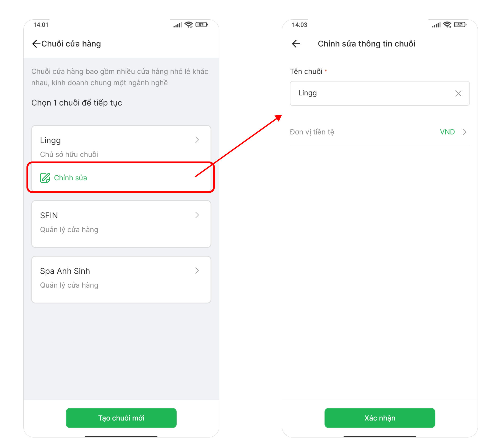Tap the green edit pencil icon
The height and width of the screenshot is (448, 503).
45,178
